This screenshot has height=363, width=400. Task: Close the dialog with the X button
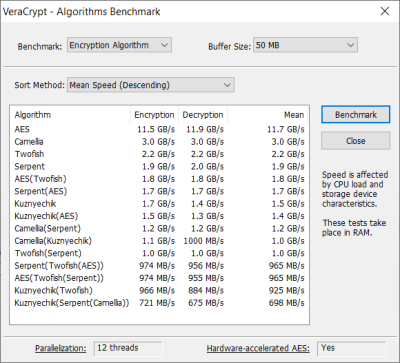coord(385,11)
